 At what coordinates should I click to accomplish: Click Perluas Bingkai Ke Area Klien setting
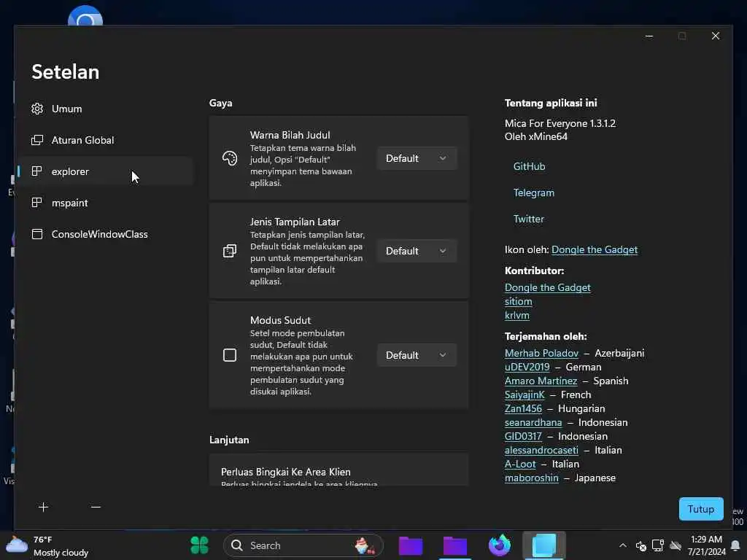(338, 470)
